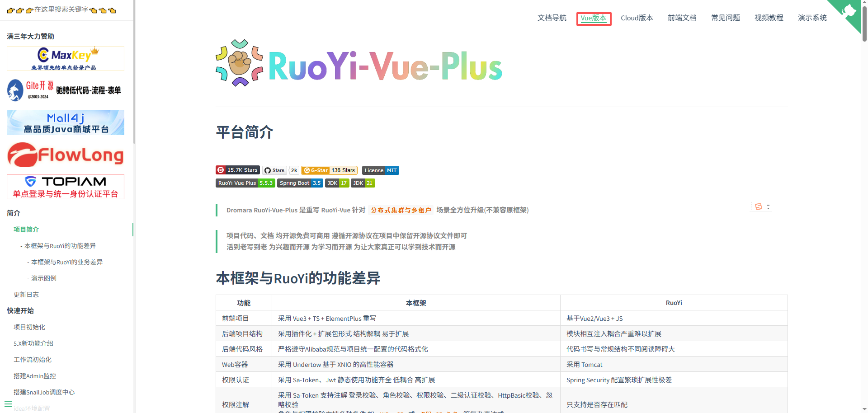Image resolution: width=868 pixels, height=413 pixels.
Task: Open the Mall4j Java mall banner
Action: pos(66,122)
